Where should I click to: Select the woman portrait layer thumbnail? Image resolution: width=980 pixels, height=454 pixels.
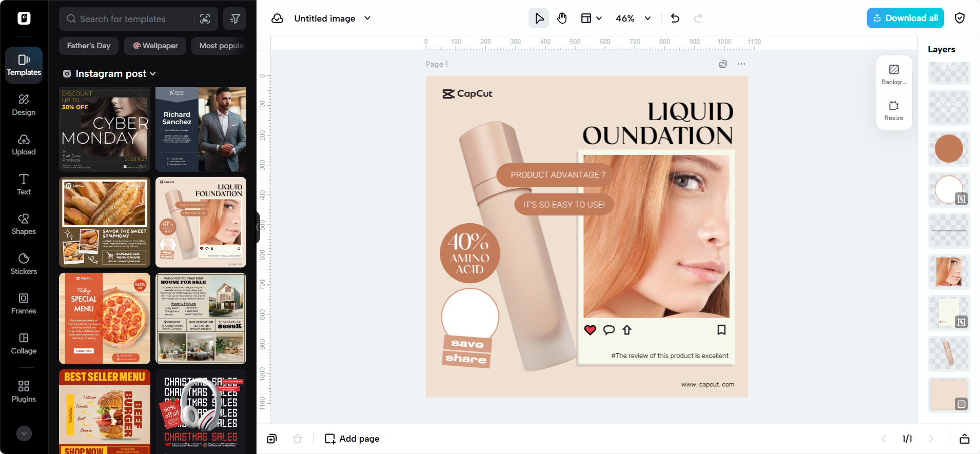(949, 272)
